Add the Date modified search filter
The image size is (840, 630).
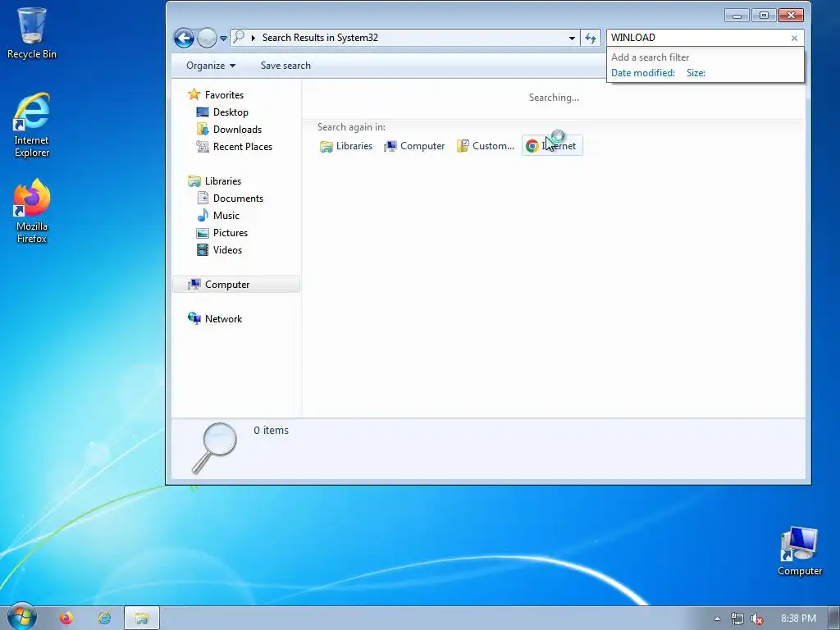tap(642, 73)
